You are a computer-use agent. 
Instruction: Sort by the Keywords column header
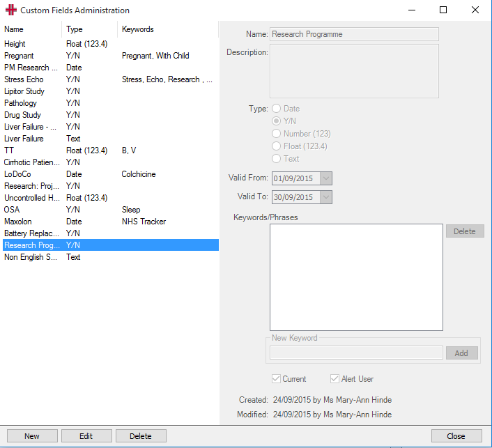point(167,29)
